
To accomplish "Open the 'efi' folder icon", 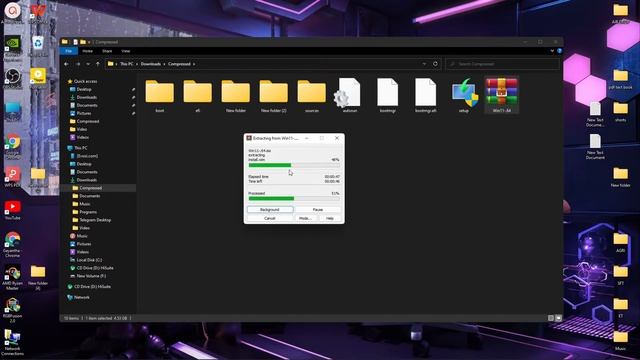I will coord(198,91).
